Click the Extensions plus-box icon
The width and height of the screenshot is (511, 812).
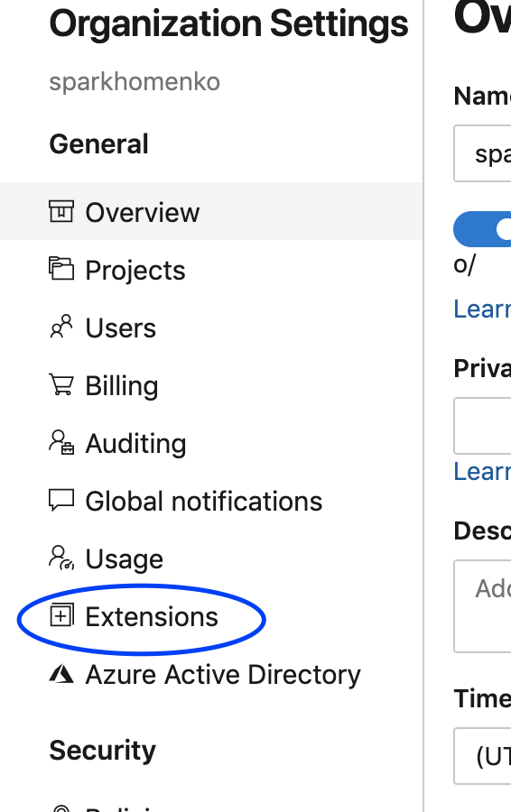coord(61,615)
